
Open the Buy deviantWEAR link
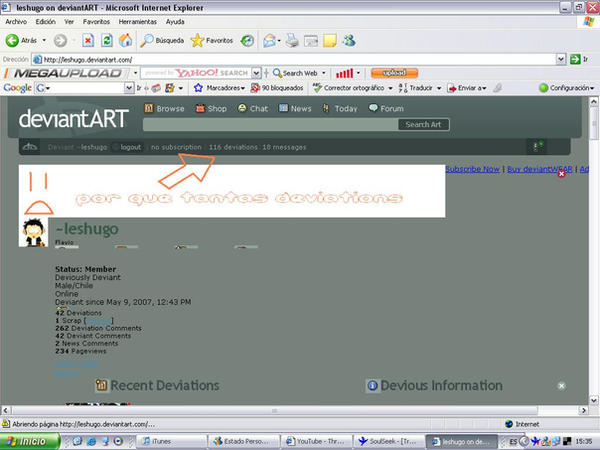click(540, 169)
